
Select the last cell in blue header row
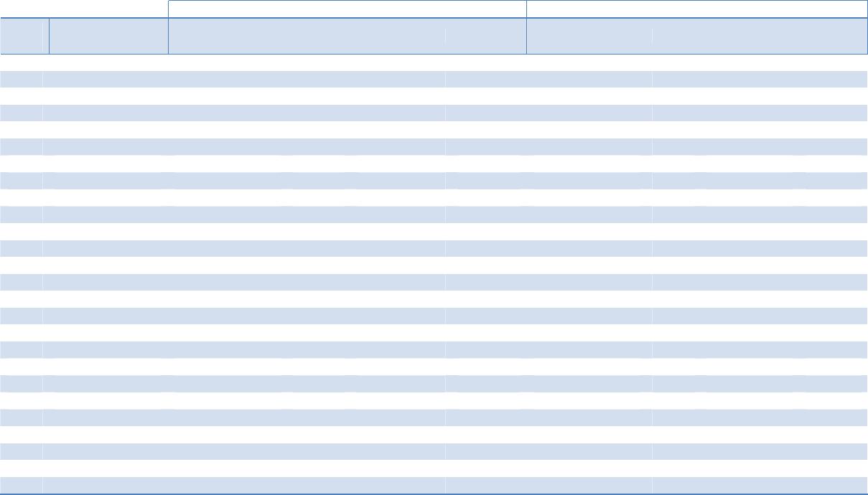759,36
